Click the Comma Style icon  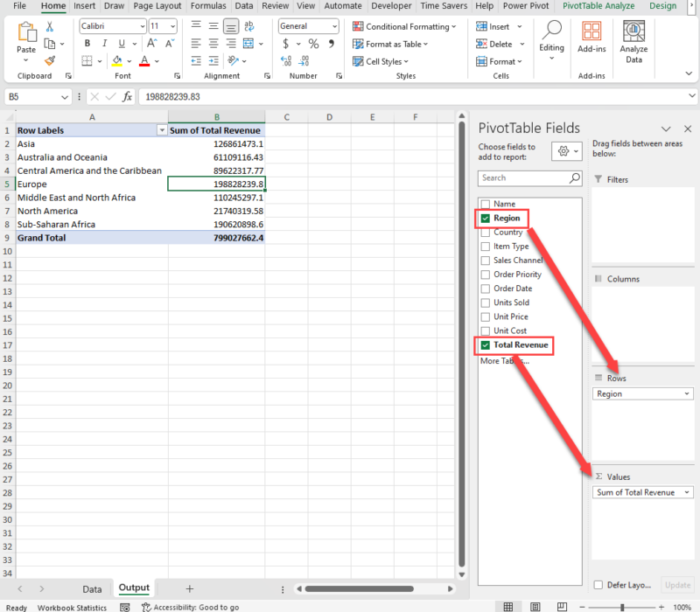(332, 43)
